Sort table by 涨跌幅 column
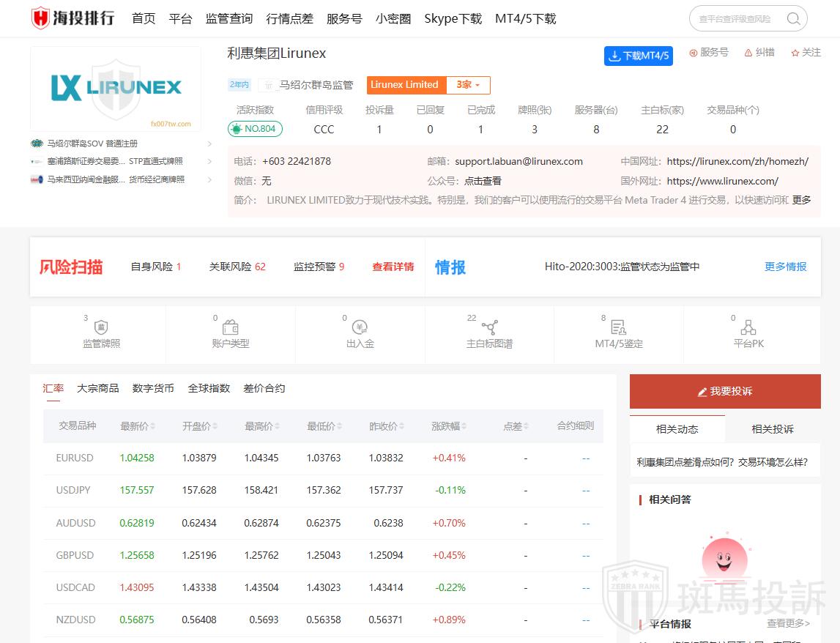840x643 pixels. tap(449, 426)
